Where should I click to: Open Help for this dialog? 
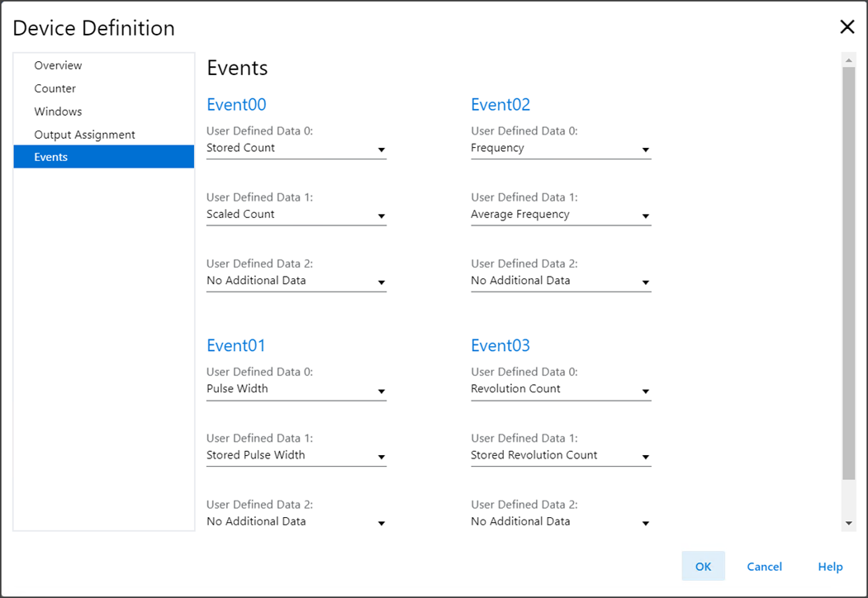pyautogui.click(x=830, y=567)
